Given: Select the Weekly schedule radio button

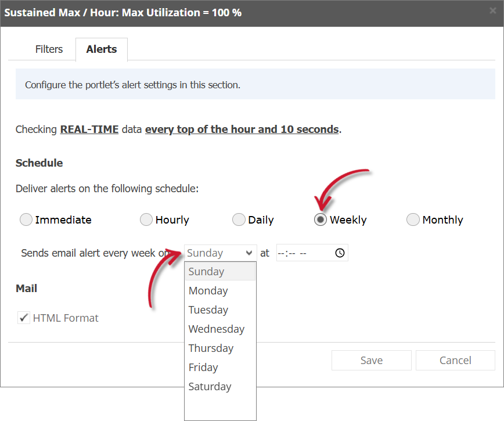Looking at the screenshot, I should 321,220.
